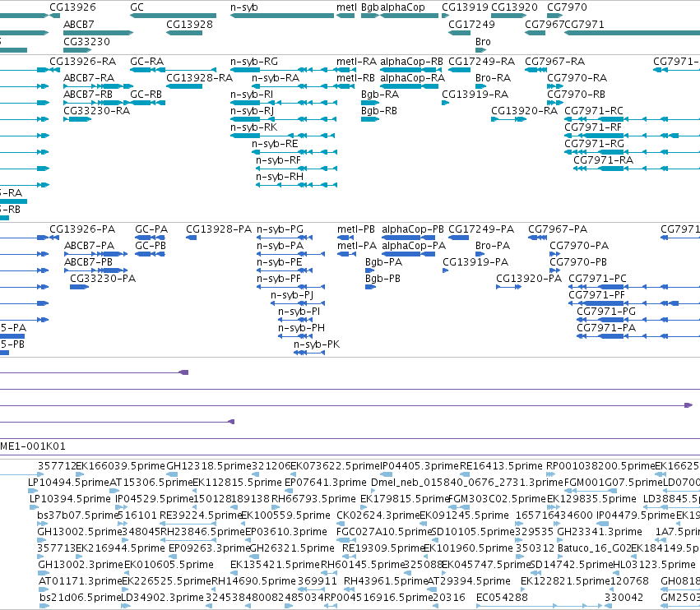The height and width of the screenshot is (610, 700).
Task: Select the CG7970-PA protein label
Action: [x=579, y=246]
